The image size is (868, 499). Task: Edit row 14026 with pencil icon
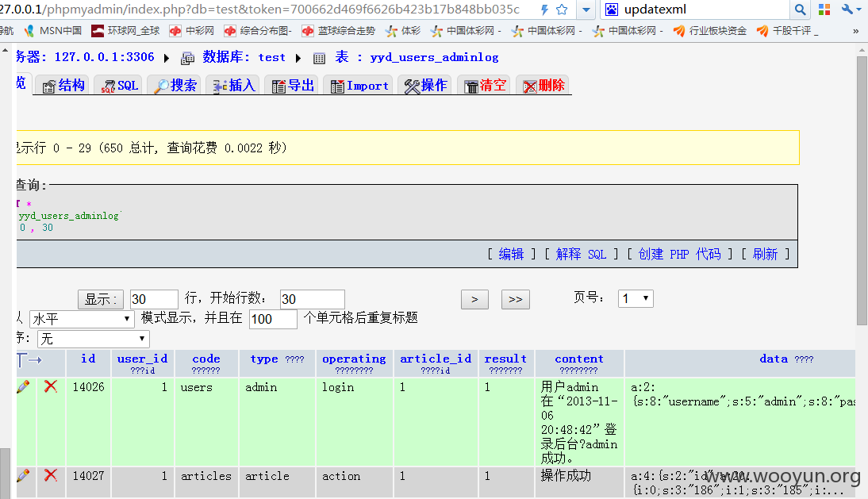tap(23, 386)
